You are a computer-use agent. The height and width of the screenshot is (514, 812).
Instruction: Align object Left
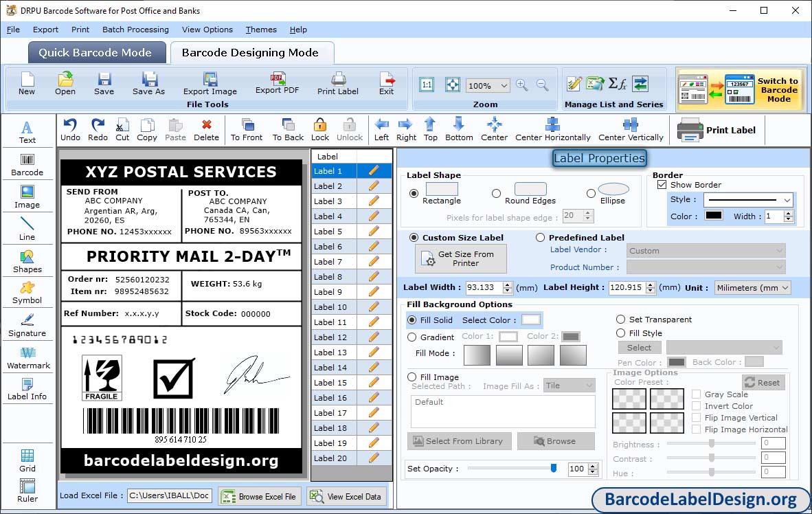point(382,130)
